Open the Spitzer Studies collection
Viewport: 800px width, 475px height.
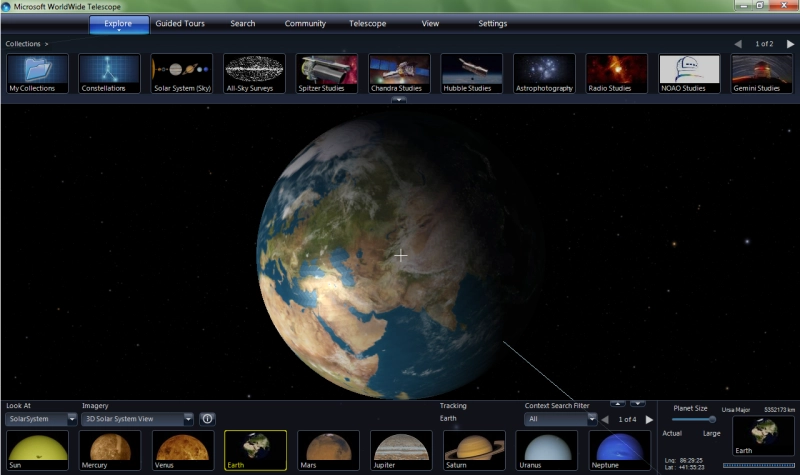tap(327, 73)
